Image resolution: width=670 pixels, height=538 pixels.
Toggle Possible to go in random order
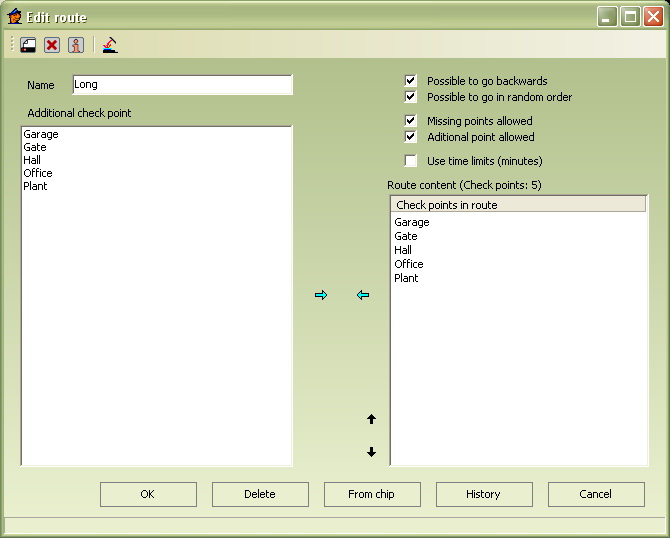coord(410,97)
